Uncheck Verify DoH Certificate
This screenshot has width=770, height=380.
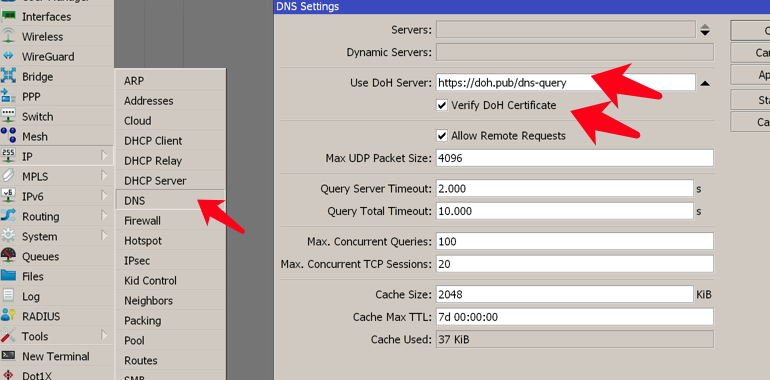442,105
